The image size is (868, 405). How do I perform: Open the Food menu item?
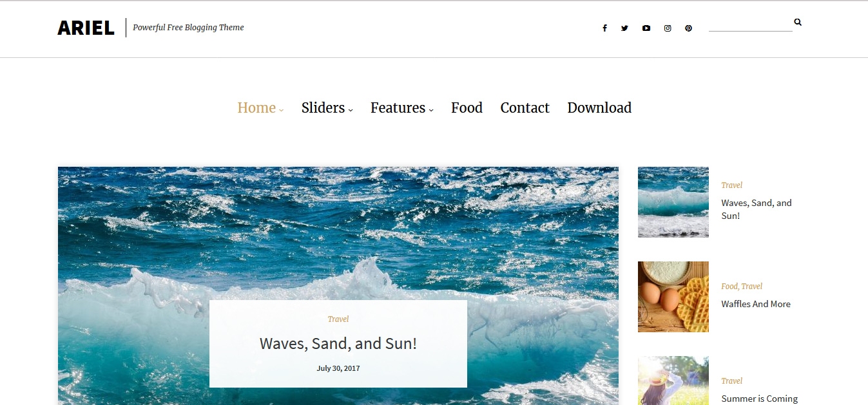point(467,108)
